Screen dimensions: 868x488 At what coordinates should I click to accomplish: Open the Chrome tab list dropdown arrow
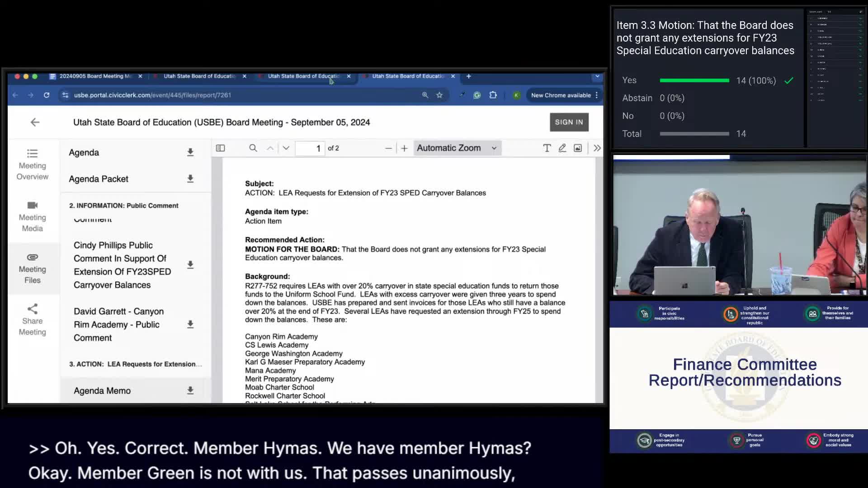point(597,76)
